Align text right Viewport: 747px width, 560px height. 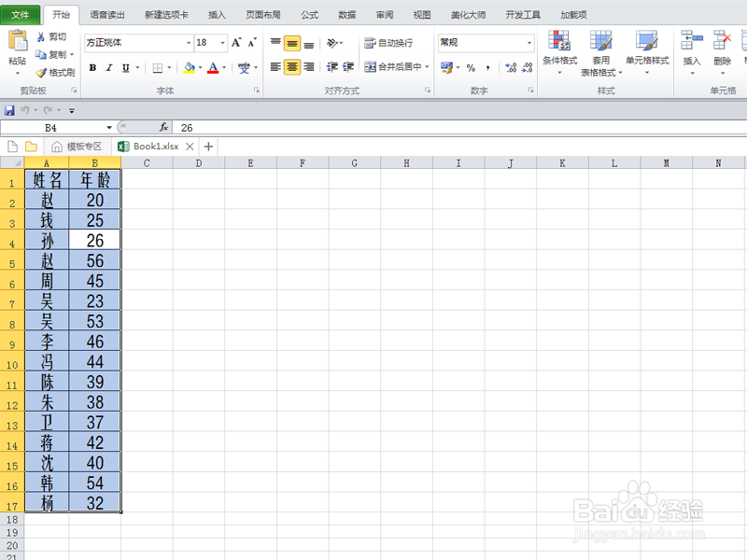[x=309, y=66]
